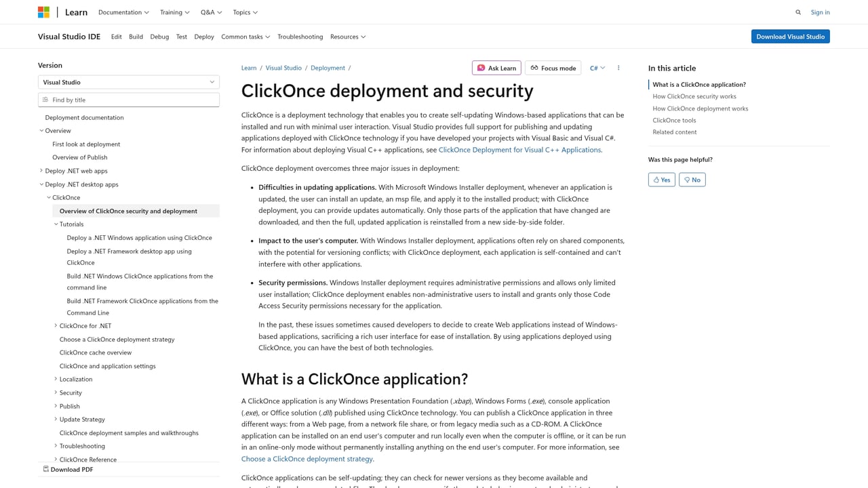Image resolution: width=868 pixels, height=488 pixels.
Task: Open the Version selector dropdown
Action: tap(128, 81)
